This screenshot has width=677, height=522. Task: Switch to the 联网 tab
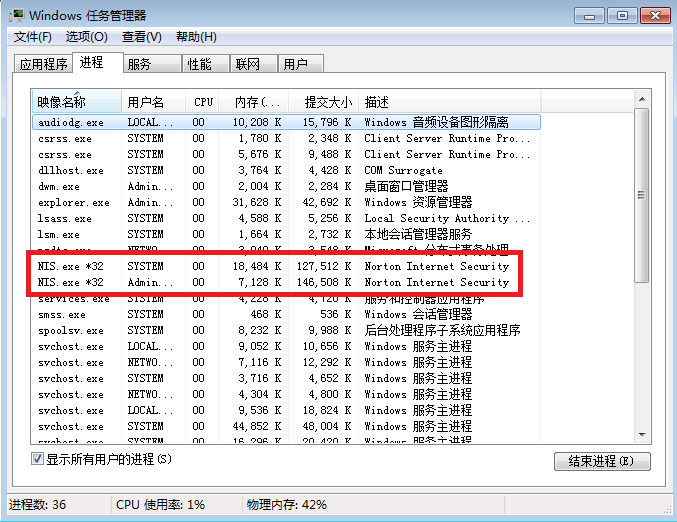click(x=247, y=65)
